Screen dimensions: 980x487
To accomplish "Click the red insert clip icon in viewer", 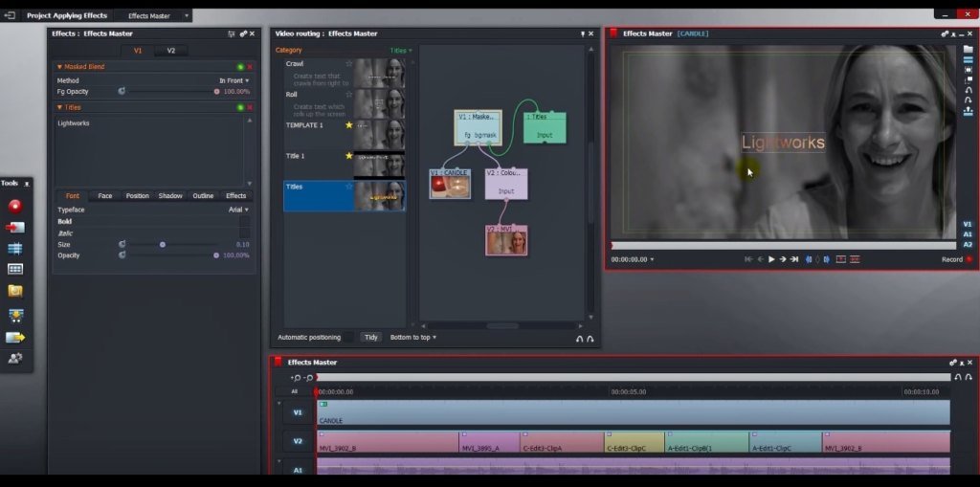I will pos(840,259).
